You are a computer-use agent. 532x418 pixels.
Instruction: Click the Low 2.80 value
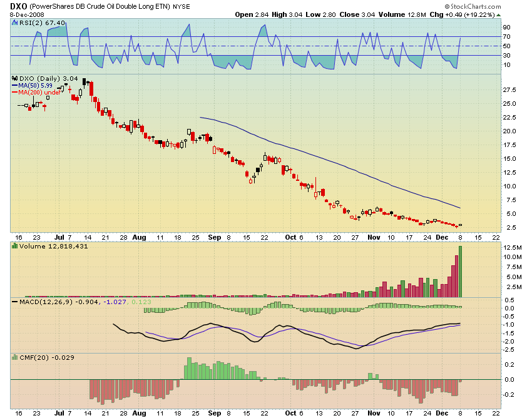point(320,14)
